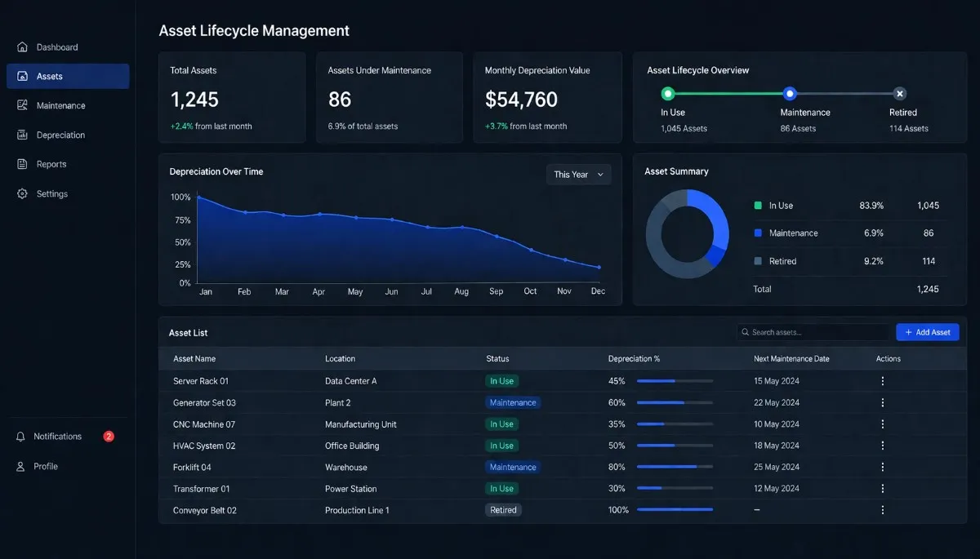Click the Retired status badge of Conveyor Belt 02
980x559 pixels.
(x=503, y=510)
